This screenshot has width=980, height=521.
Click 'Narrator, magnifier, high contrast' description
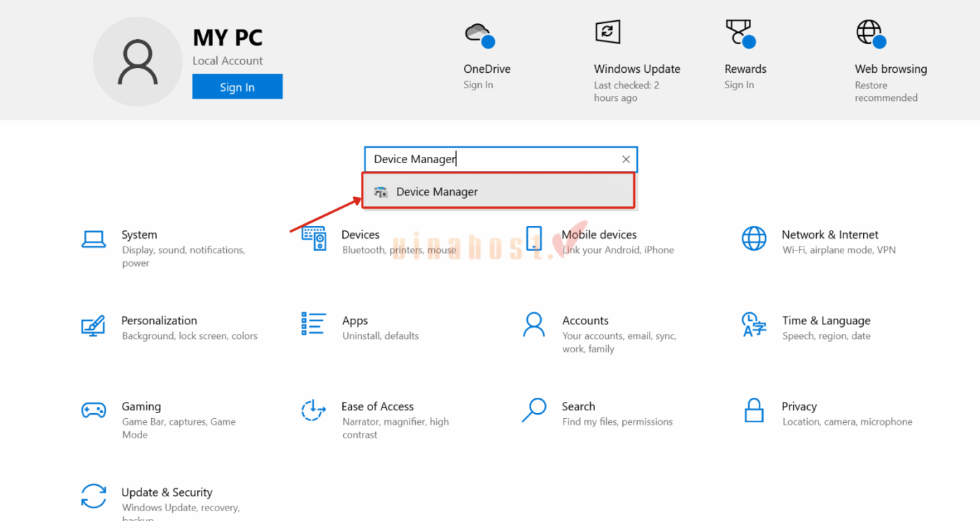tap(395, 429)
